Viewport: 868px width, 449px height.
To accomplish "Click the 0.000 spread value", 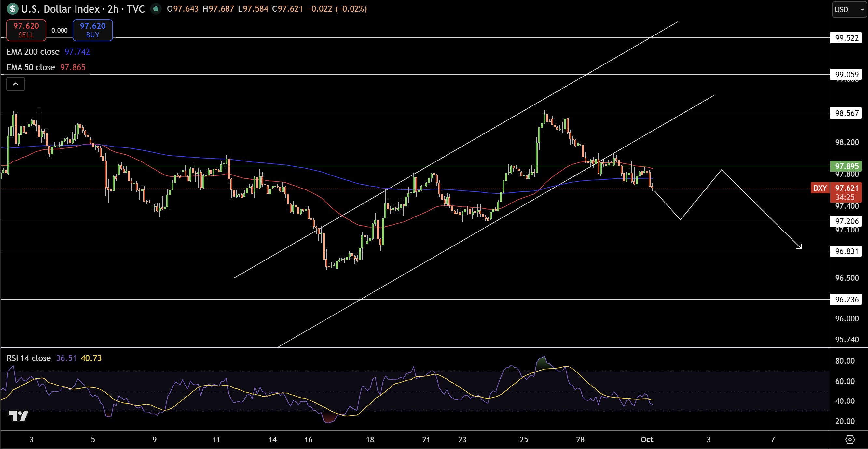I will 59,30.
